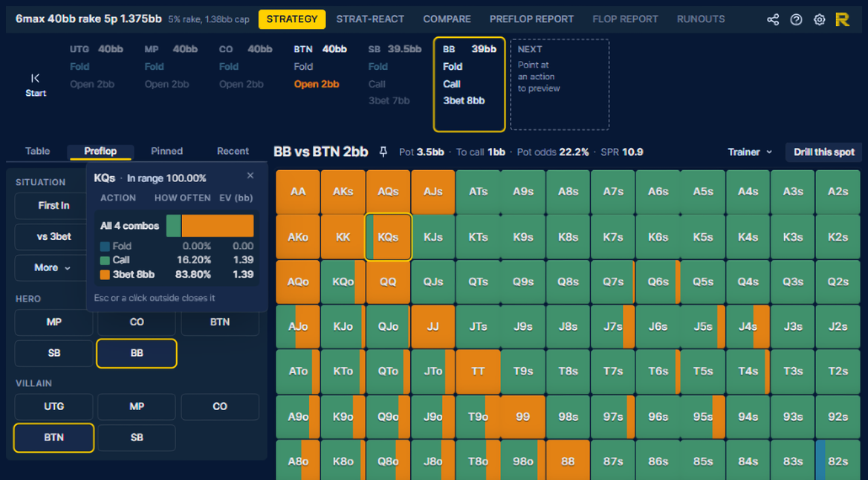Select the vs 3bet situation
Image resolution: width=868 pixels, height=480 pixels.
point(54,236)
